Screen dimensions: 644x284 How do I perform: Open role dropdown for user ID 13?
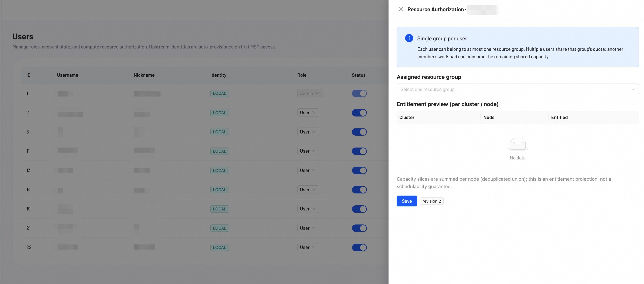point(308,170)
